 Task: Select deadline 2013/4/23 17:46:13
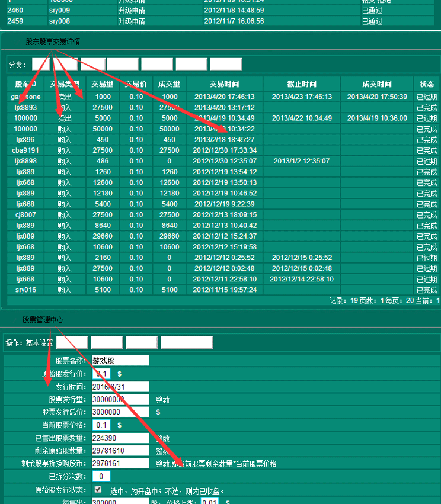pyautogui.click(x=302, y=97)
